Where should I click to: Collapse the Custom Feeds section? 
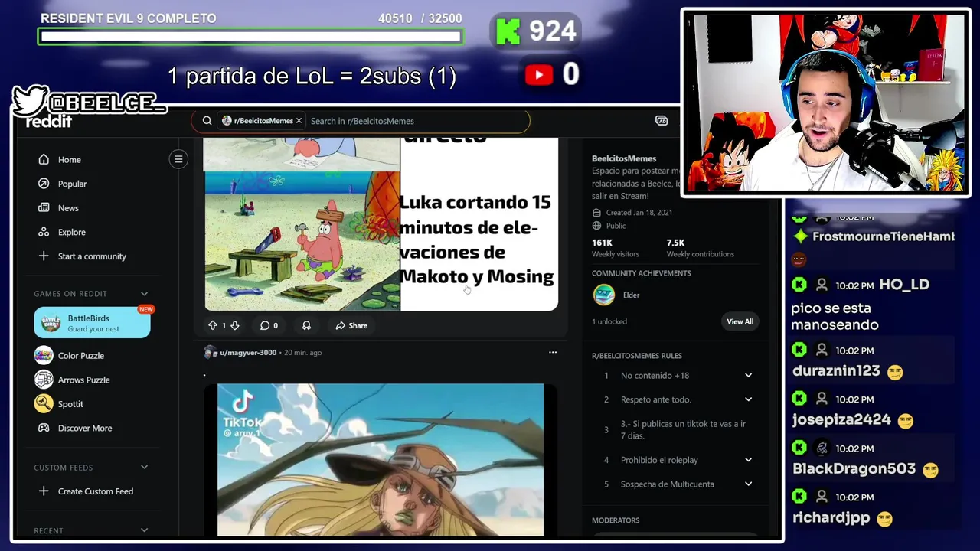click(144, 467)
